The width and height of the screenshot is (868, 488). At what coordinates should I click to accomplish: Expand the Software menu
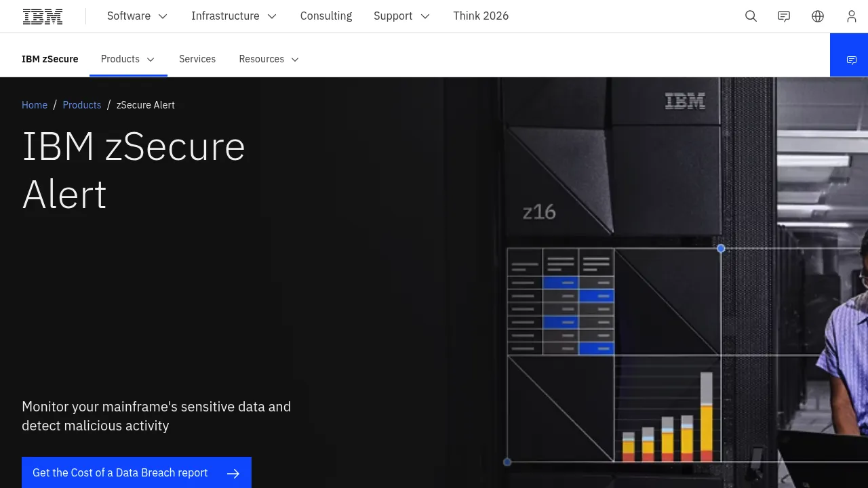click(137, 16)
